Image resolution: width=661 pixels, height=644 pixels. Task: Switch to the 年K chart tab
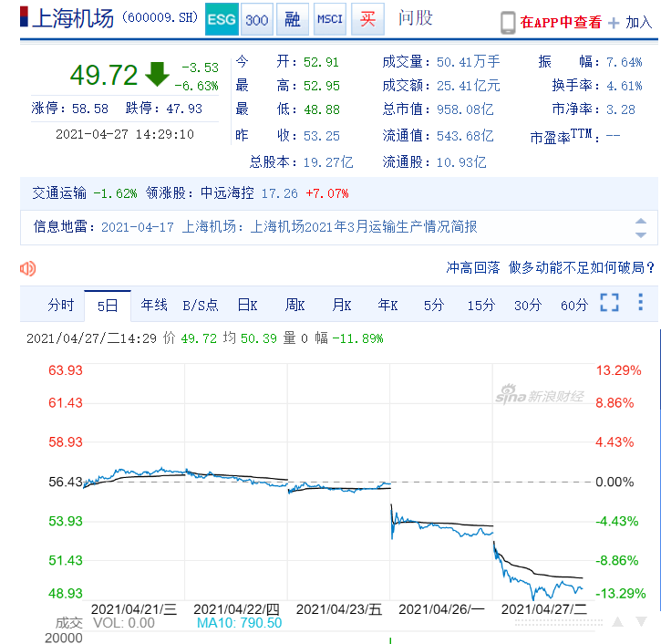[387, 305]
